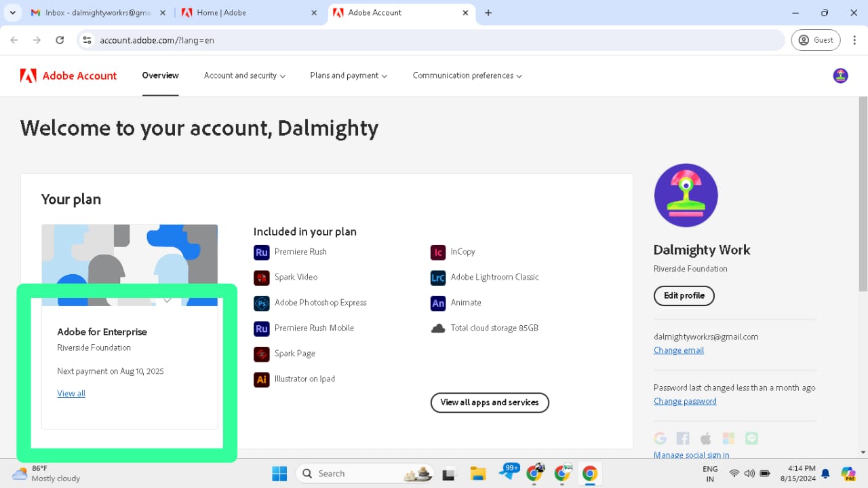Click the ENG IN language indicator
Screen dimensions: 868x488
[710, 473]
